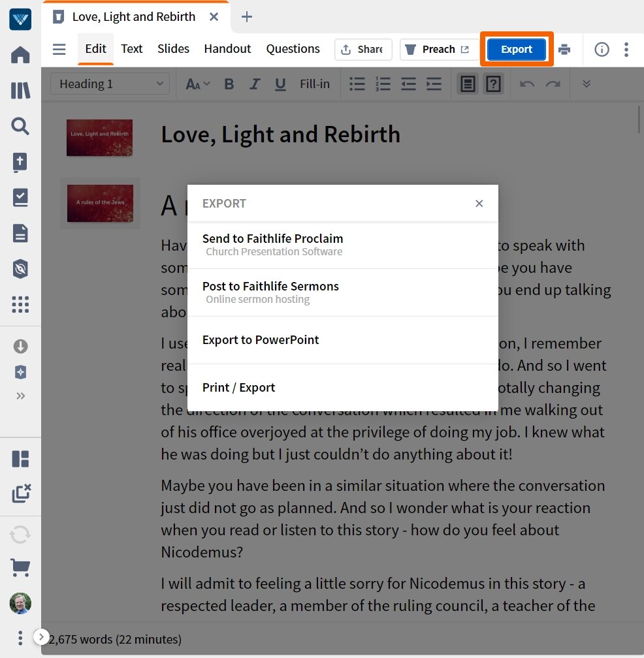Open the Layouts icon in sidebar
Viewport: 644px width, 658px height.
click(20, 459)
